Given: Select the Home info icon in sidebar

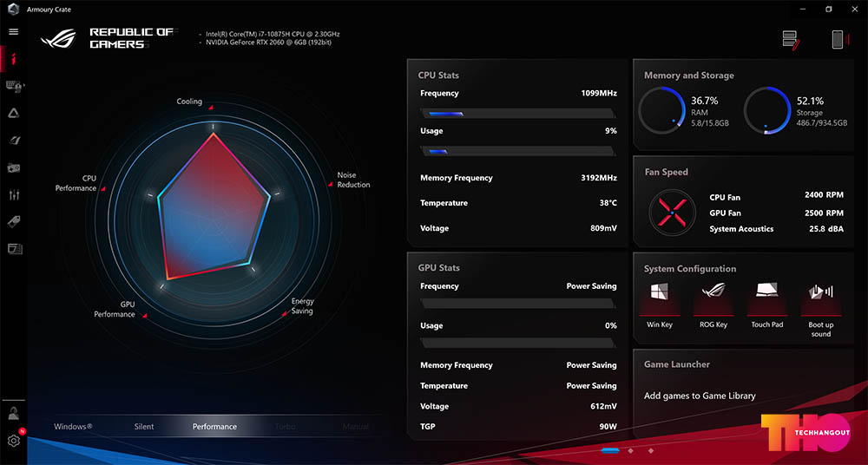Looking at the screenshot, I should (x=14, y=59).
